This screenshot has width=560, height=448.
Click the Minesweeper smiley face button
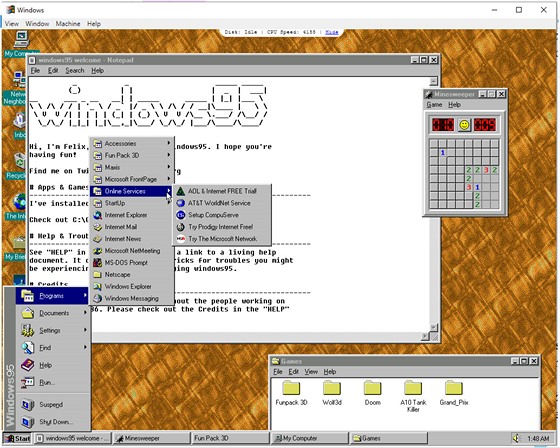464,125
